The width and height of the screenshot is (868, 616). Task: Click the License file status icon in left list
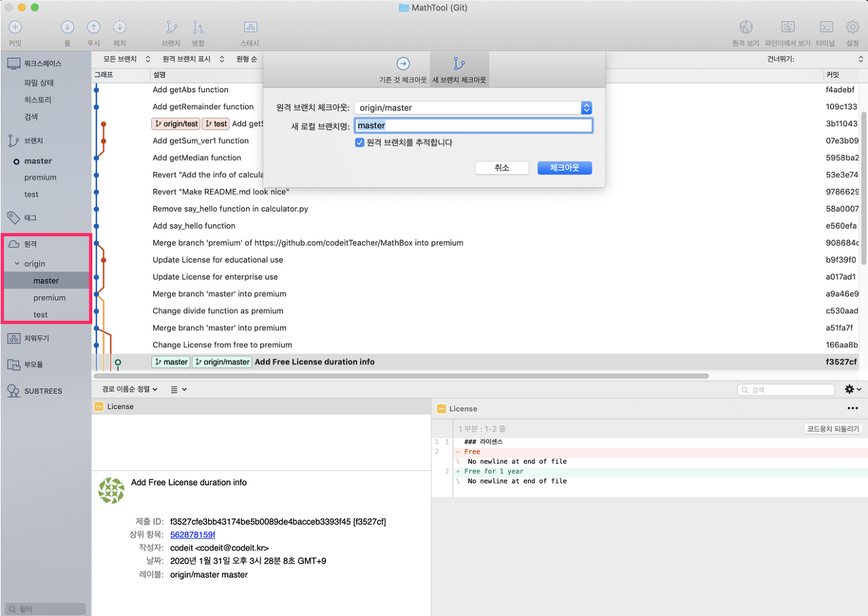coord(99,406)
